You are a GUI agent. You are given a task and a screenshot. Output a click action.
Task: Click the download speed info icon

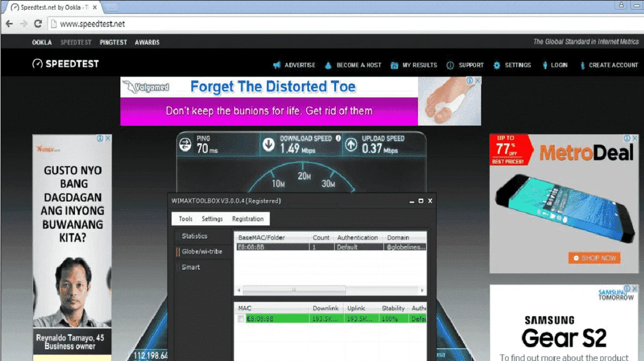coord(338,138)
